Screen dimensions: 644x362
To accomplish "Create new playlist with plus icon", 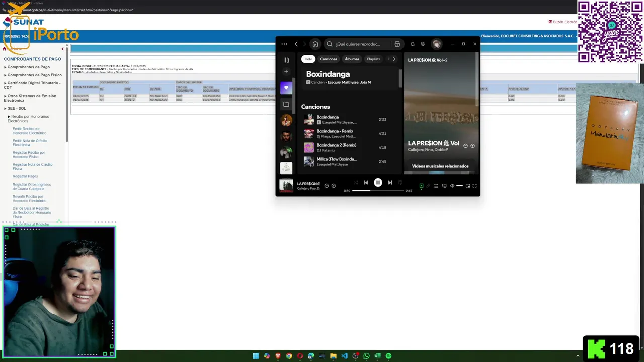I will point(286,72).
